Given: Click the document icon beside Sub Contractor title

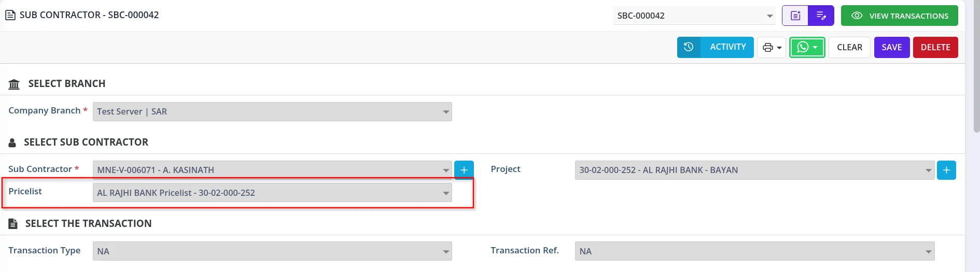Looking at the screenshot, I should tap(10, 15).
